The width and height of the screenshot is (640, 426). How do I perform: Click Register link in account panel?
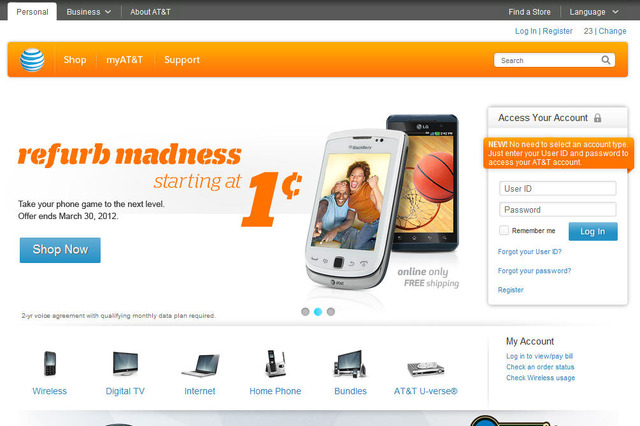[x=511, y=290]
